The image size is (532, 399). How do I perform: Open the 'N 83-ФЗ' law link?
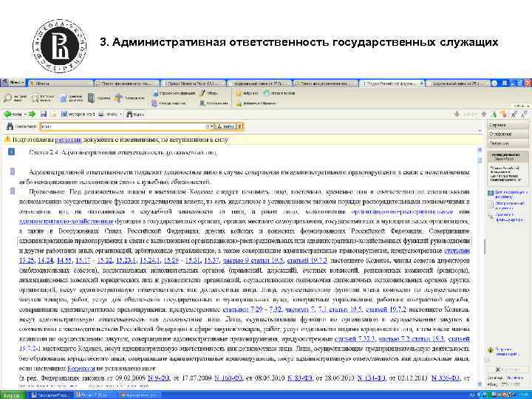pos(300,378)
